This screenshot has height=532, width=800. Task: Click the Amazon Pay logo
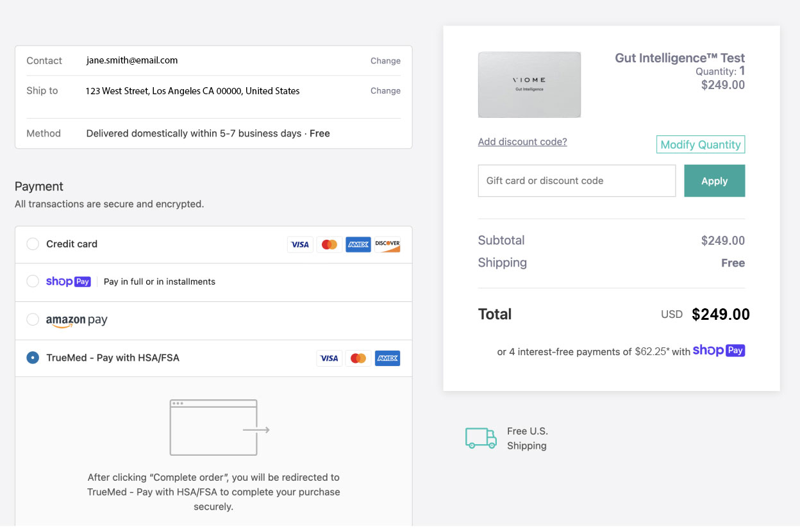tap(77, 320)
